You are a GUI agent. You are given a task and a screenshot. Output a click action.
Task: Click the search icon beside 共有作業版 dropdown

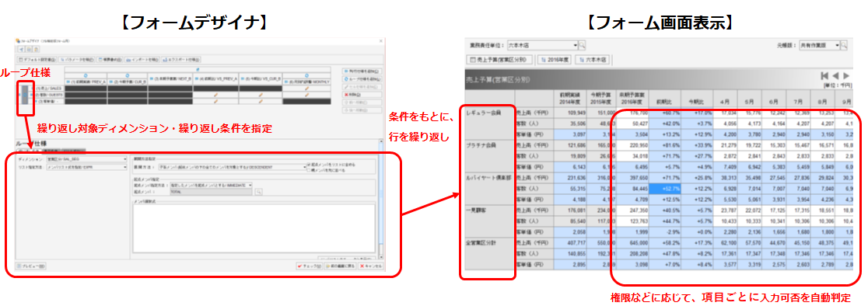point(845,45)
